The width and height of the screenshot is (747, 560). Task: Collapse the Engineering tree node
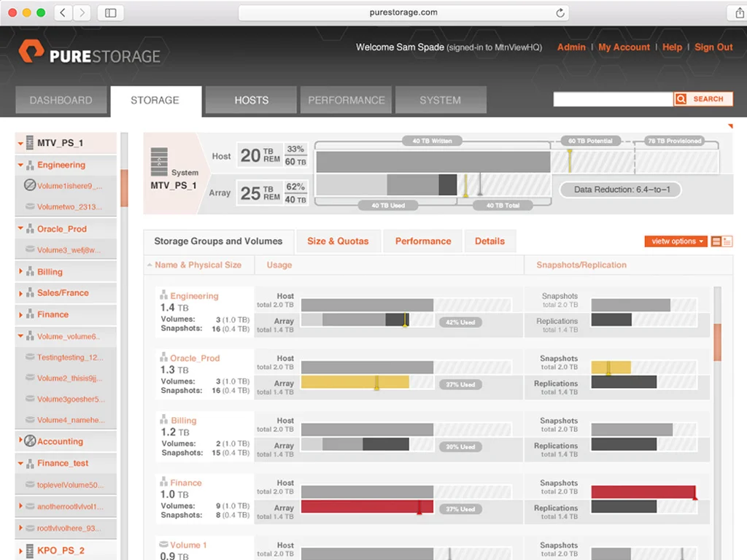20,166
